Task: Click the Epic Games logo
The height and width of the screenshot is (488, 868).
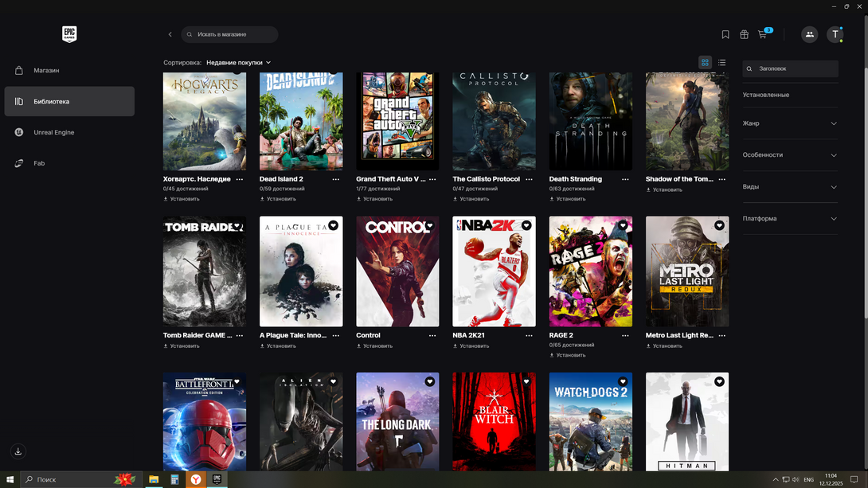Action: 69,34
